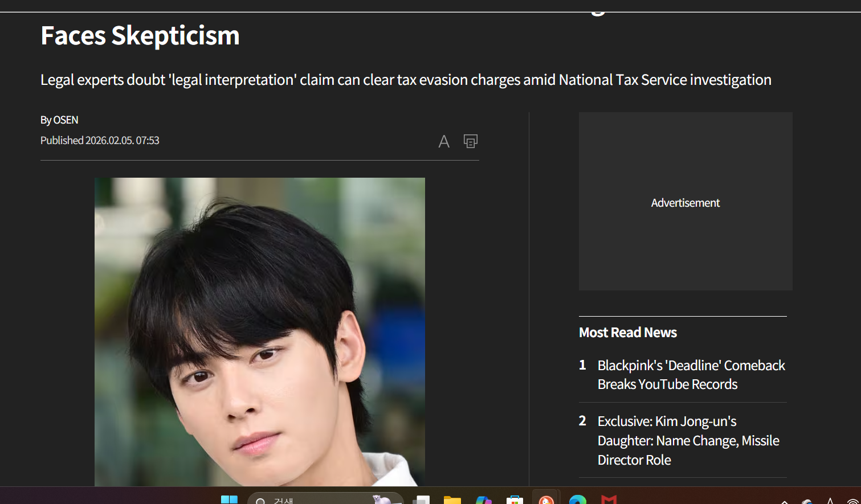Switch to the DuckDuckGo browser taskbar icon

(x=546, y=499)
